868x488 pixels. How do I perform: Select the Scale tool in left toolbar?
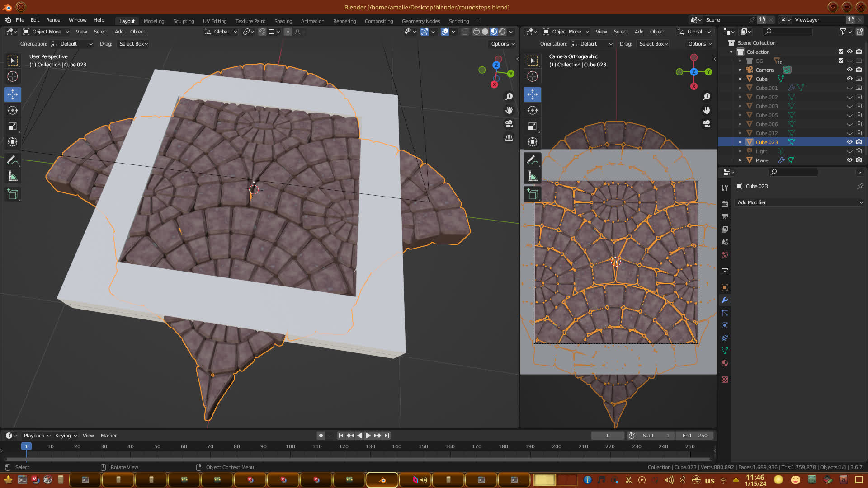coord(13,127)
